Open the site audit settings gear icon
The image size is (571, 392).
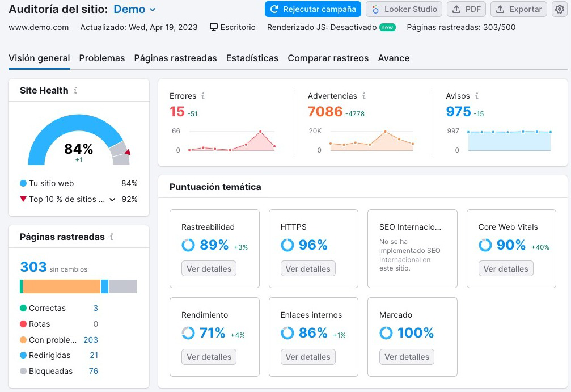pyautogui.click(x=559, y=9)
